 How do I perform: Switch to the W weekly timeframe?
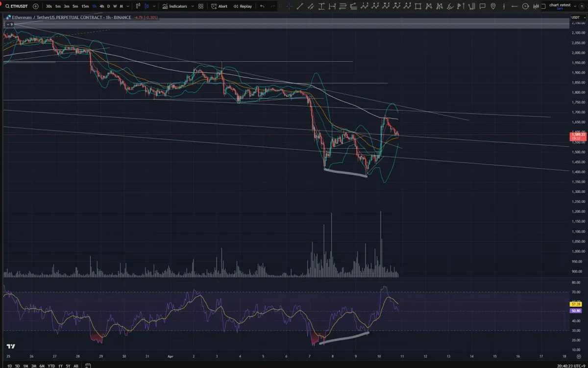115,6
